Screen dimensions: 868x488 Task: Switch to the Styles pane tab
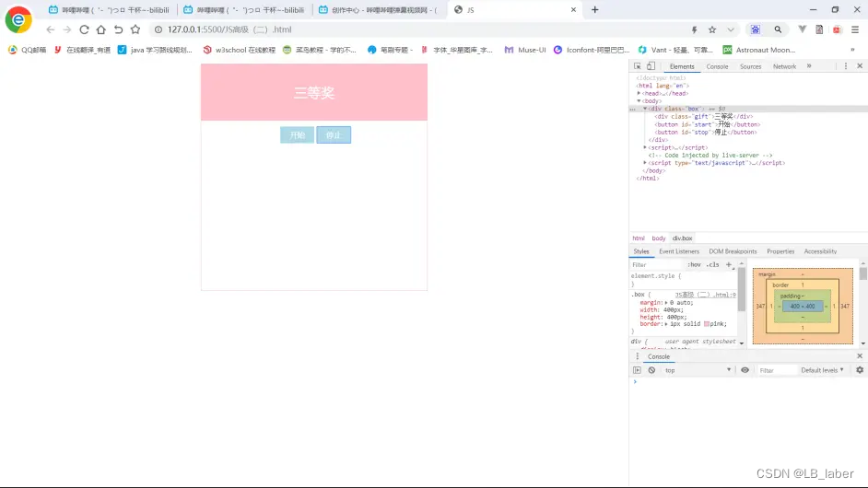click(641, 251)
